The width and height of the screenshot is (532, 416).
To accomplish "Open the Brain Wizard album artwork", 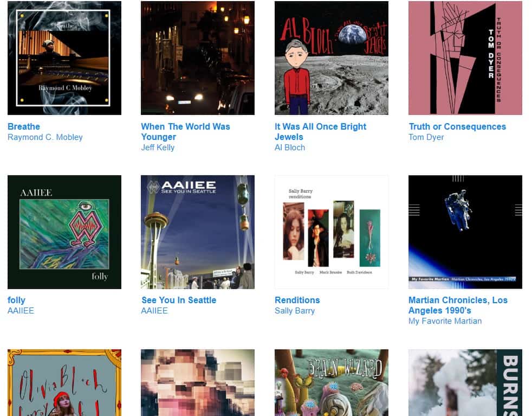I will (x=332, y=383).
